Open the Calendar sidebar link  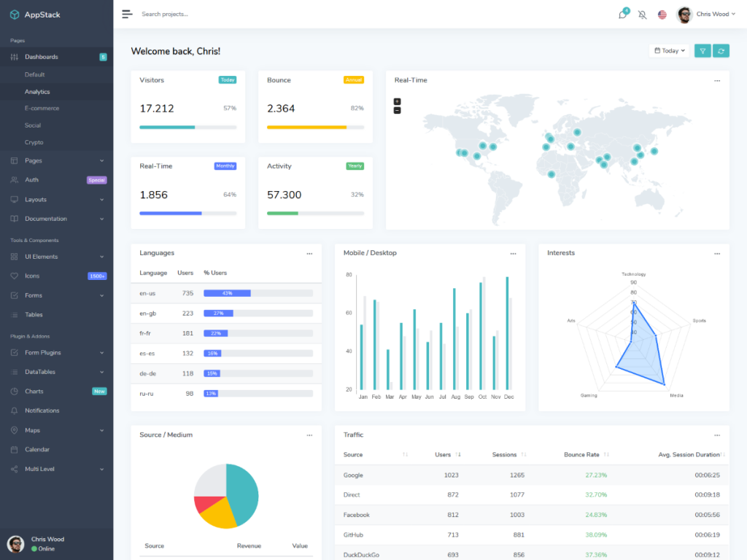click(x=57, y=449)
